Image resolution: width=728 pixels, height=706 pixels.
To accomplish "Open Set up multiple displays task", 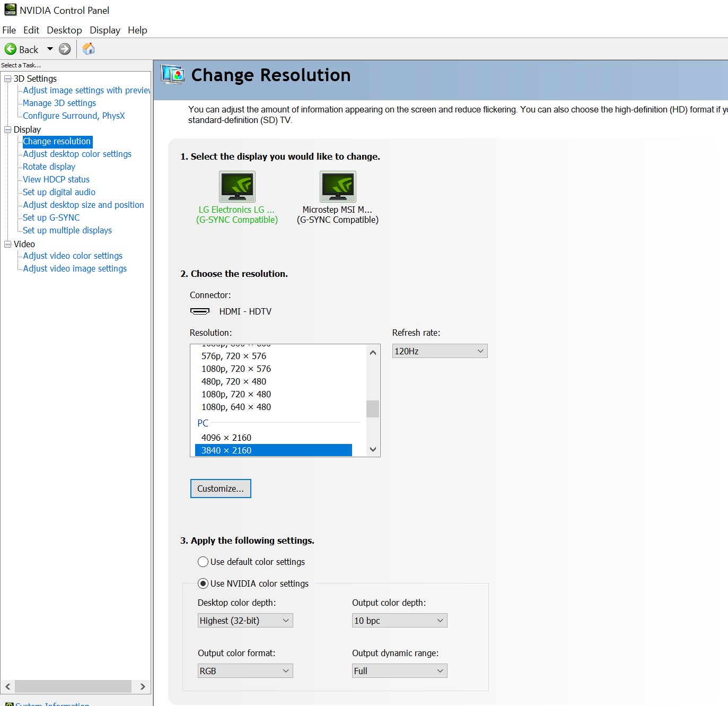I will coord(67,231).
